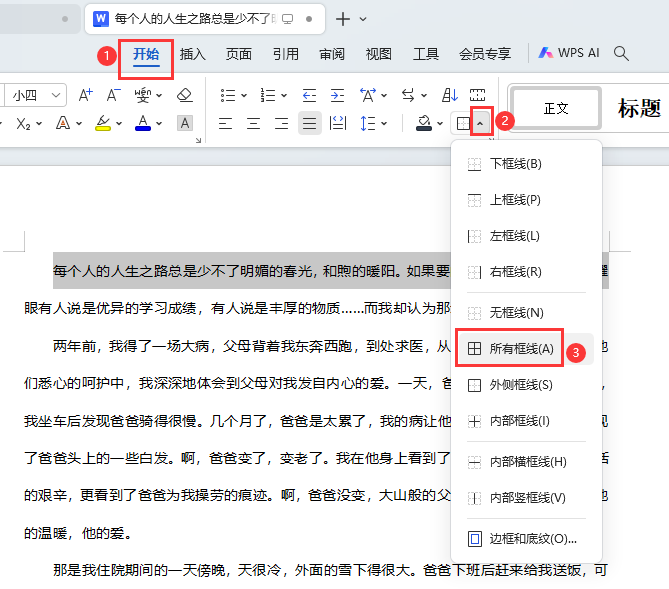Select 所有框线(A) from the menu

coord(526,349)
